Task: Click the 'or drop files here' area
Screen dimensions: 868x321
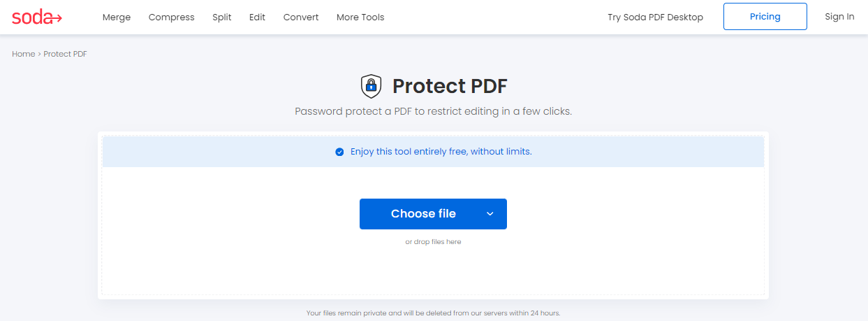Action: tap(433, 242)
